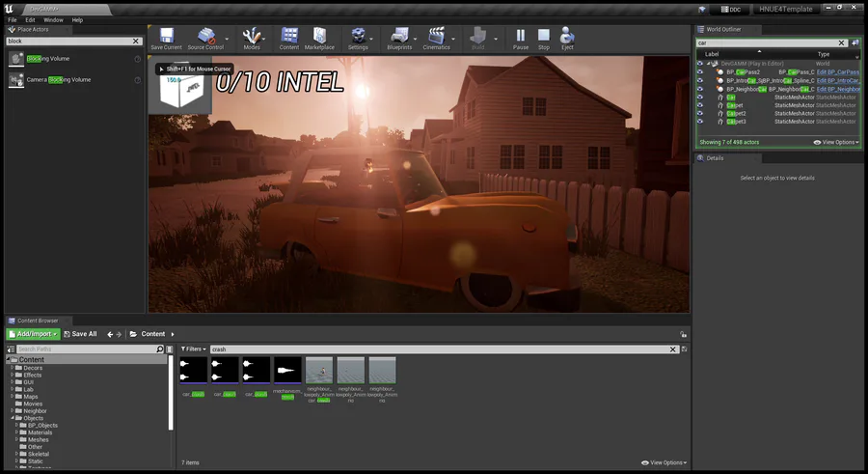868x474 pixels.
Task: Hide the Car static mesh actor
Action: click(700, 97)
